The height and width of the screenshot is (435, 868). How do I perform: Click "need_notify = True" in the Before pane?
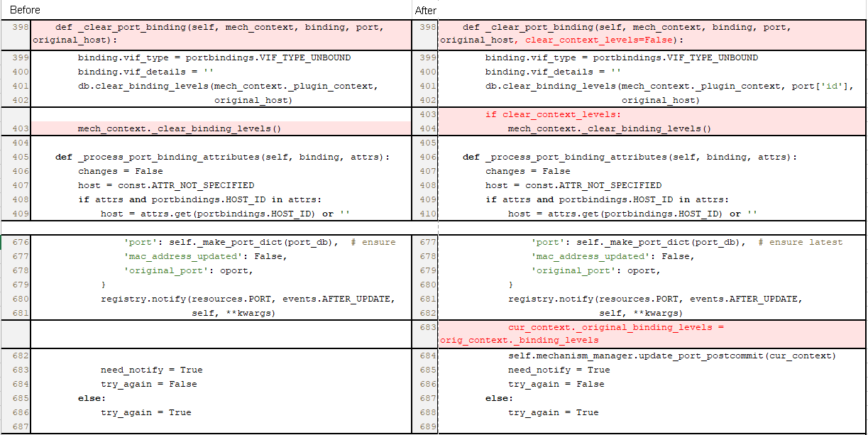[x=152, y=370]
